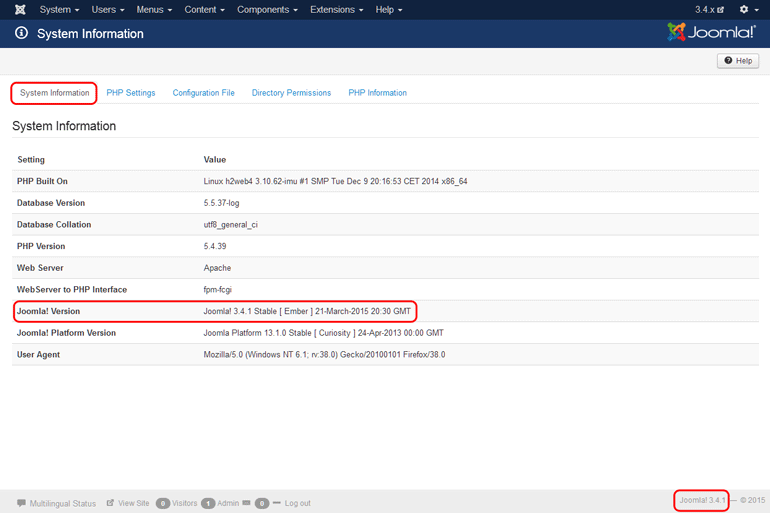Click Multilingual Status link in footer
Screen dimensions: 770x513
coord(62,503)
